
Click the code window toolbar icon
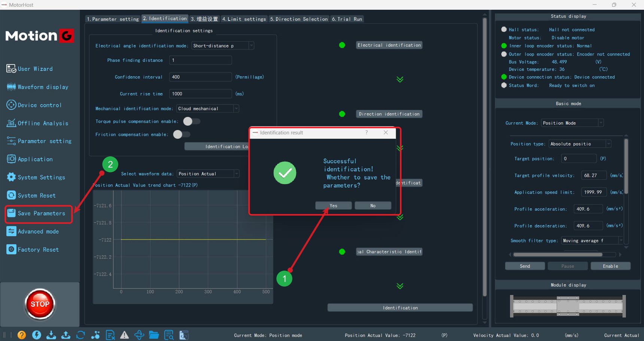click(183, 335)
